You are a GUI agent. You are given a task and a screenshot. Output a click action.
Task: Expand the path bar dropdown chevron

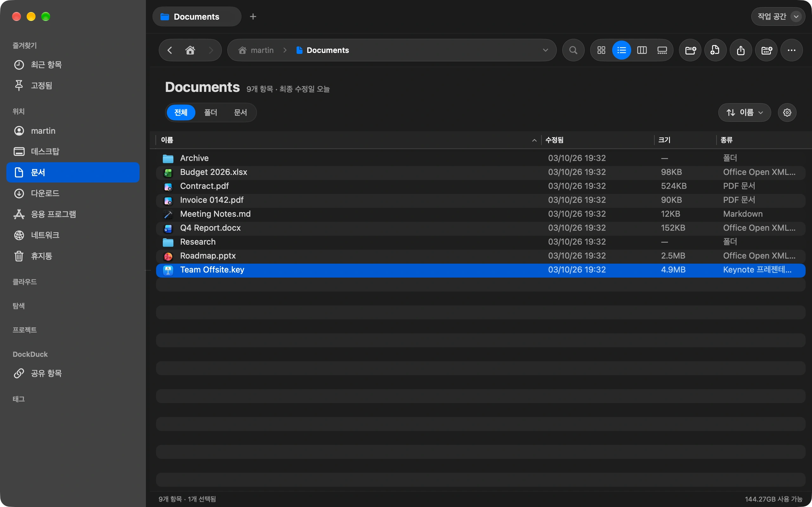[545, 50]
